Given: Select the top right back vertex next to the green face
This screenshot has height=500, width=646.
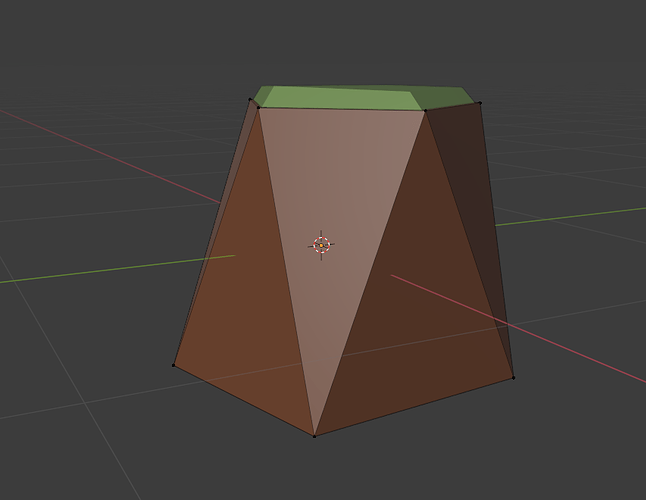Looking at the screenshot, I should pyautogui.click(x=480, y=103).
